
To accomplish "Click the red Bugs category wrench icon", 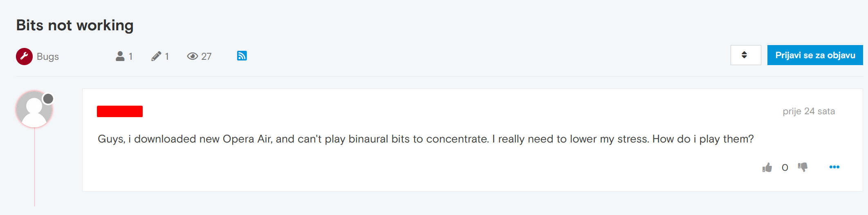I will pyautogui.click(x=24, y=57).
